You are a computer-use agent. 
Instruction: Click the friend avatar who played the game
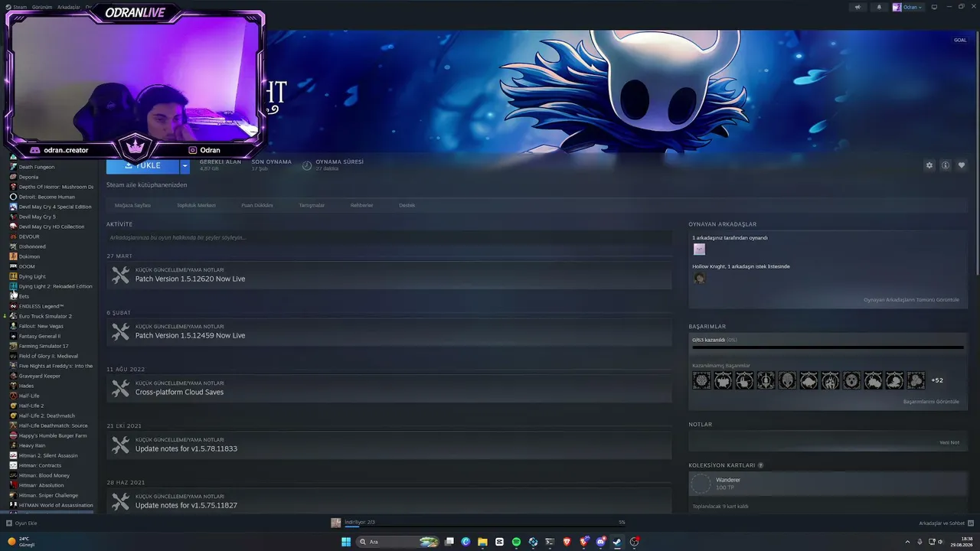coord(699,249)
